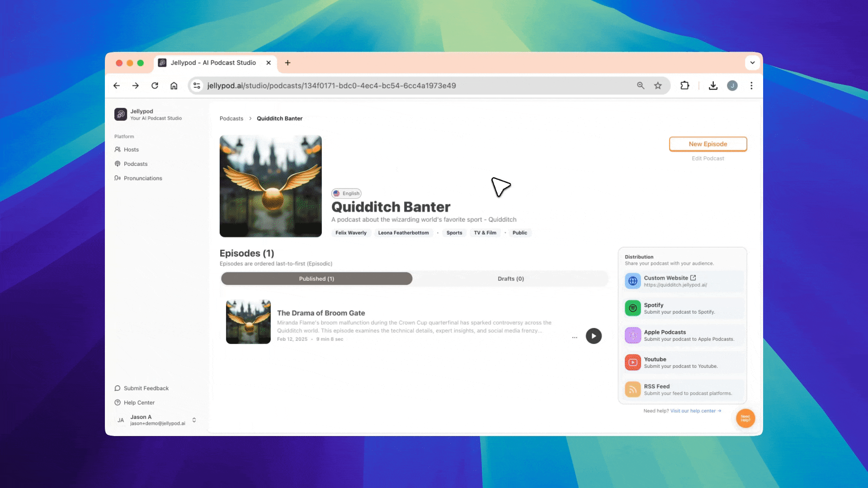Click the YouTube distribution icon
Viewport: 868px width, 488px height.
(x=632, y=362)
